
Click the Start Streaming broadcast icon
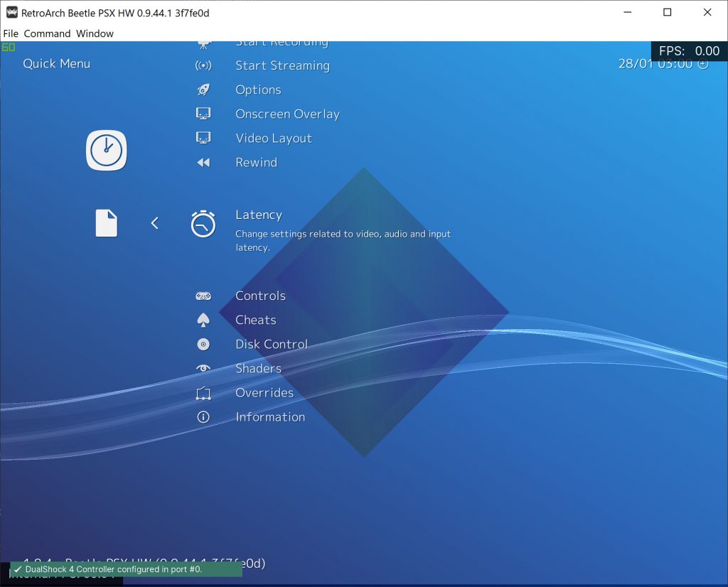tap(203, 65)
